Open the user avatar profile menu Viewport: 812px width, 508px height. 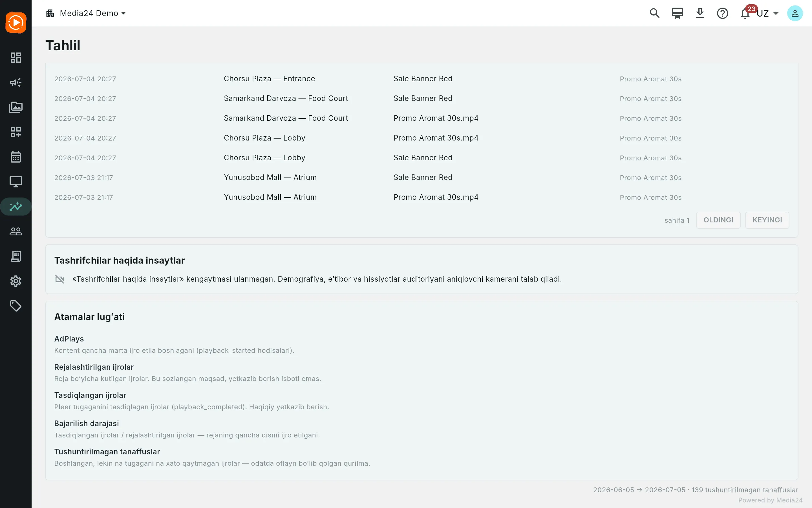tap(795, 14)
